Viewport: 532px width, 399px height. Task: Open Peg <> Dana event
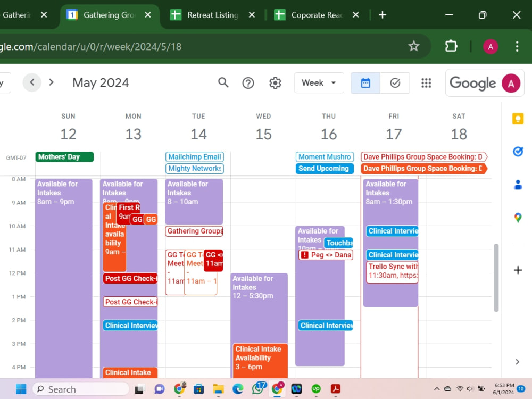coord(326,255)
